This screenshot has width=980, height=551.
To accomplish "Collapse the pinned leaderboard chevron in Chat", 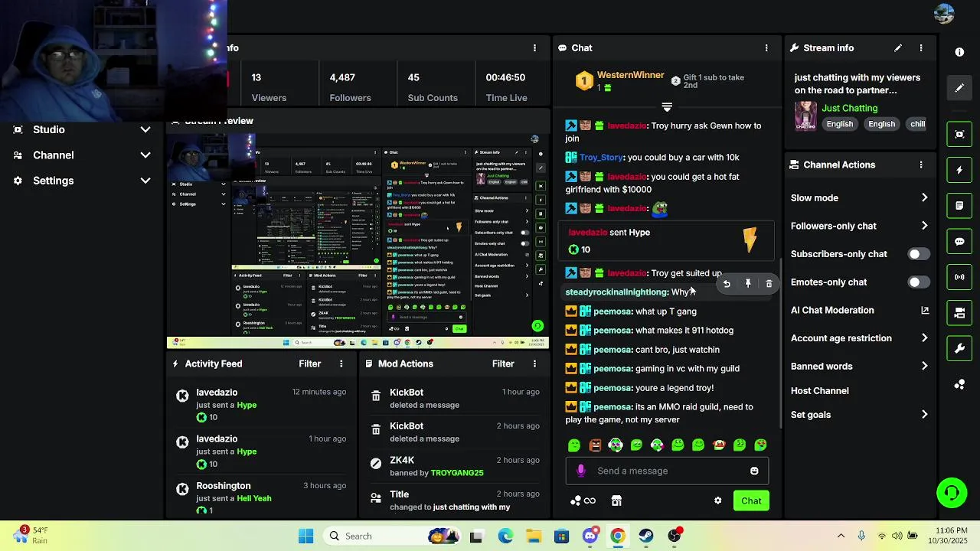I will (x=667, y=107).
